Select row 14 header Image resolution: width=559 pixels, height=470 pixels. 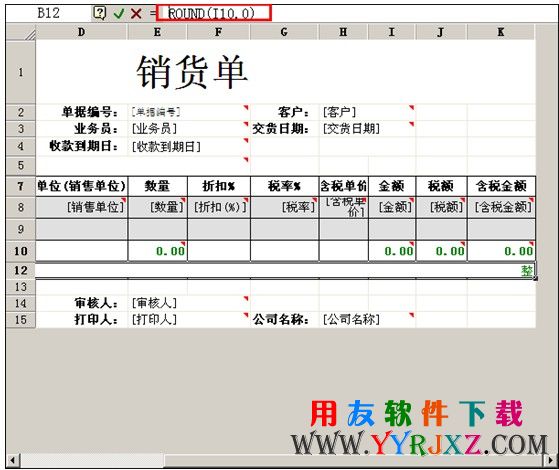pos(21,303)
